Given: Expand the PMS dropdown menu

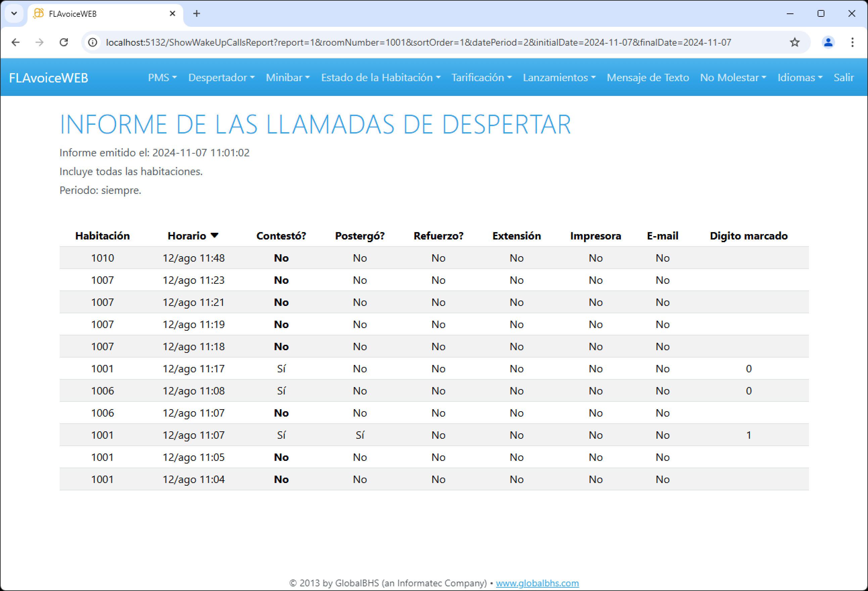Looking at the screenshot, I should [162, 78].
